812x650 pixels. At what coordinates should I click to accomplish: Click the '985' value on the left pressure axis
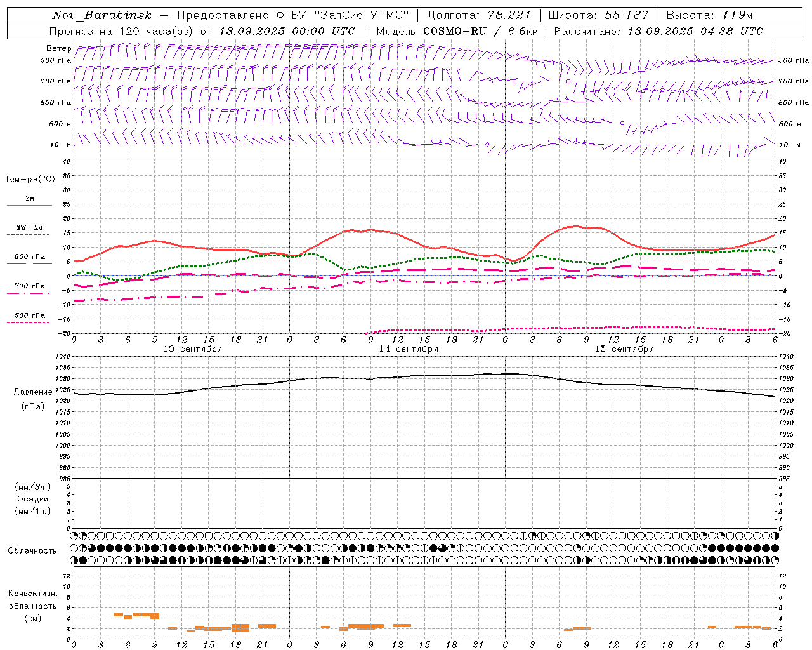click(65, 479)
